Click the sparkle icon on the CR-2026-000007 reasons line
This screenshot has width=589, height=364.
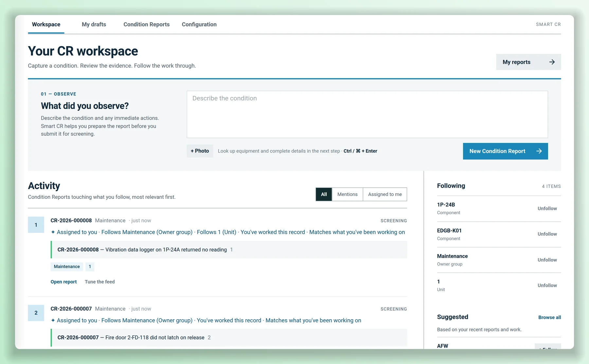pos(53,321)
